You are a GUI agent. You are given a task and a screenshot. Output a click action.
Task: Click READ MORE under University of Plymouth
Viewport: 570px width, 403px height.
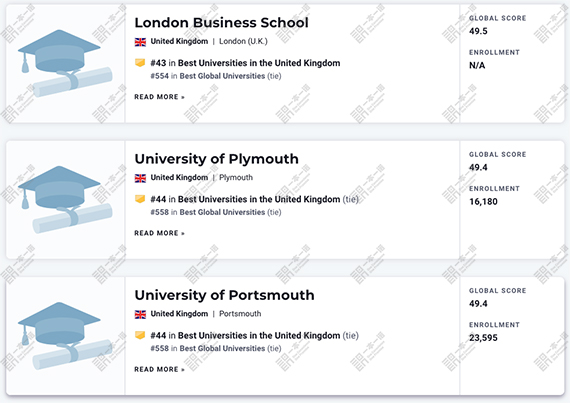point(160,233)
